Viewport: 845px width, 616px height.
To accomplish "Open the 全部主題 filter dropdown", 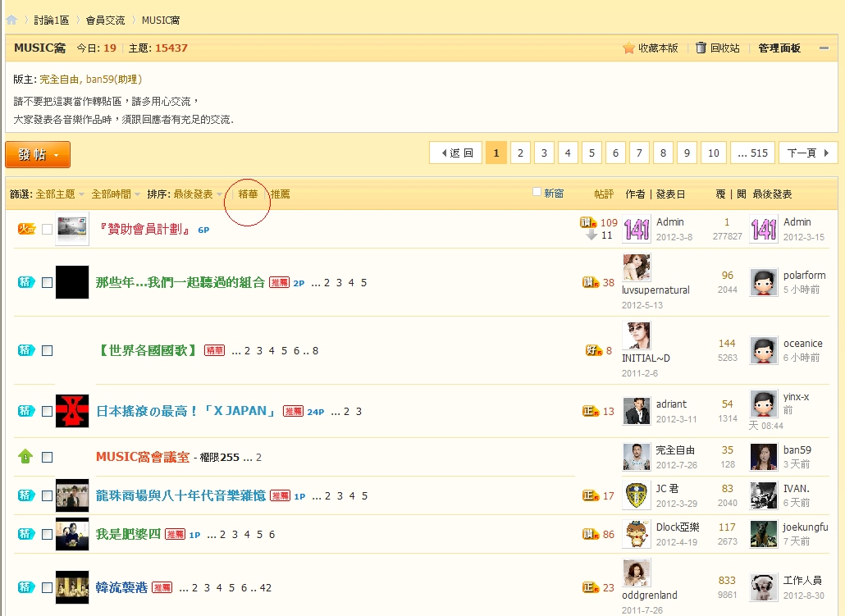I will 59,194.
